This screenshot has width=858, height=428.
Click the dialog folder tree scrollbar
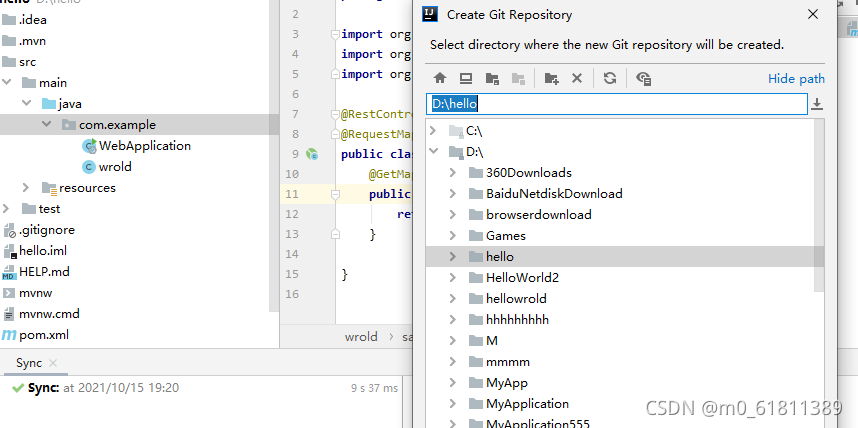(x=819, y=205)
